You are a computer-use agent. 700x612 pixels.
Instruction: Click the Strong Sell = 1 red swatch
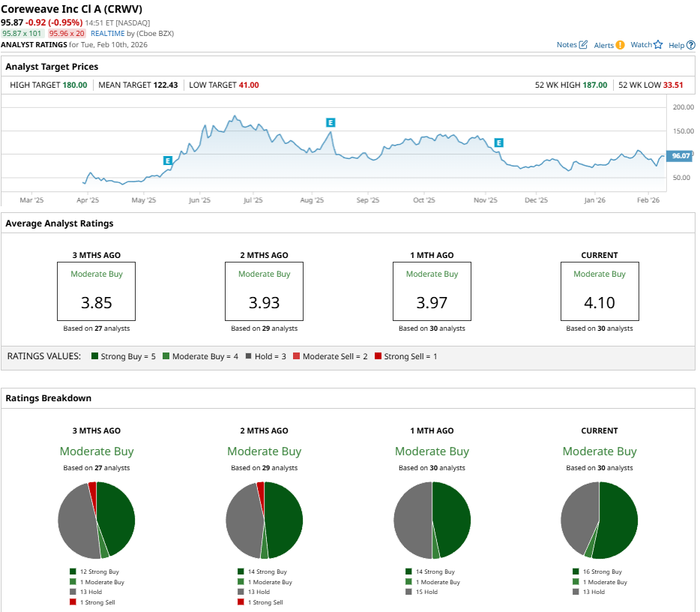pos(378,356)
